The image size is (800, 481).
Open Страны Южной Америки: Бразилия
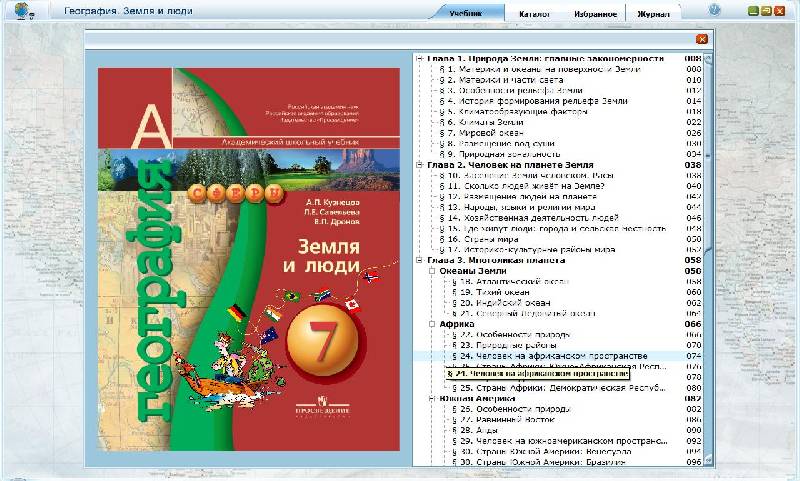[539, 462]
